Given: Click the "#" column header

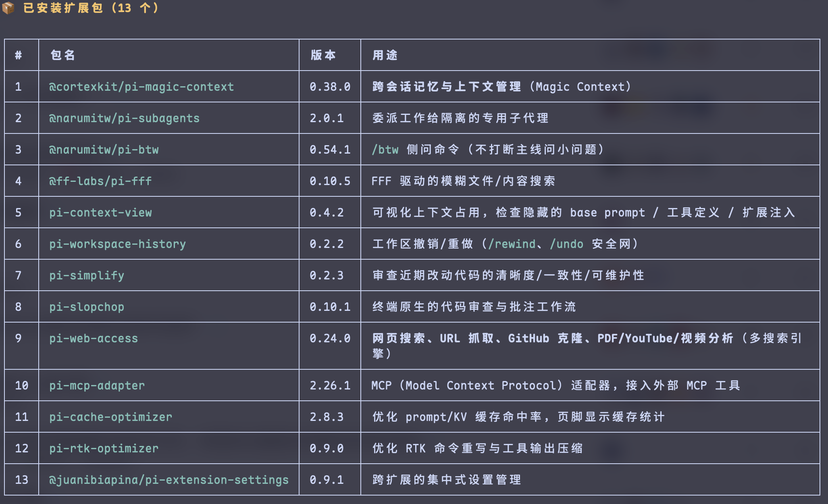Looking at the screenshot, I should click(18, 55).
